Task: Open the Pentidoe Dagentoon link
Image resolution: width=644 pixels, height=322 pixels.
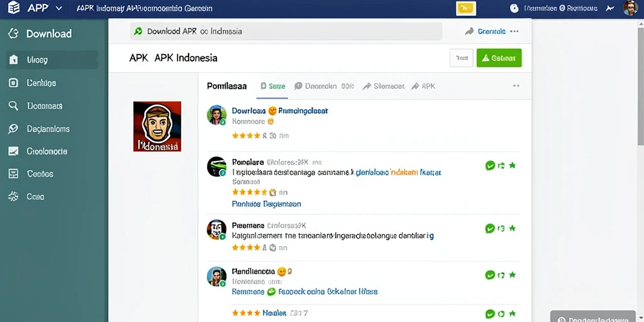Action: (x=266, y=204)
